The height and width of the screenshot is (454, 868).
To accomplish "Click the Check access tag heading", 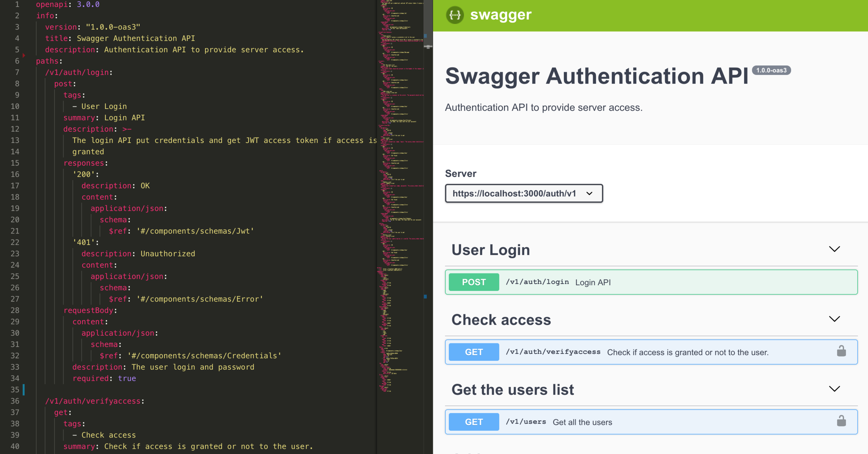I will point(501,320).
